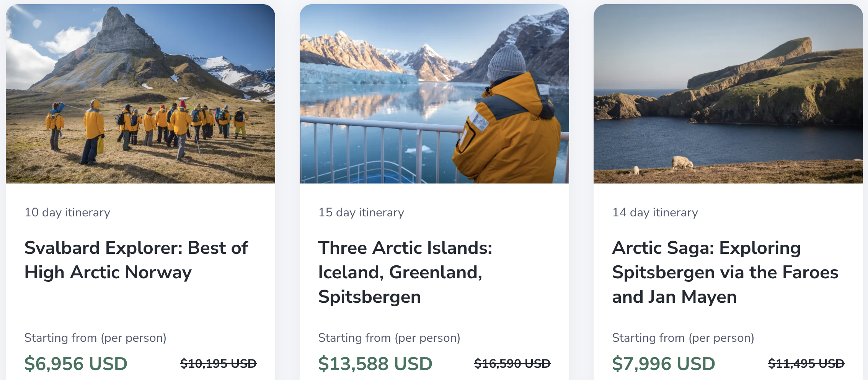Viewport: 868px width, 380px height.
Task: Open the glacier ship railing photo
Action: pyautogui.click(x=434, y=94)
